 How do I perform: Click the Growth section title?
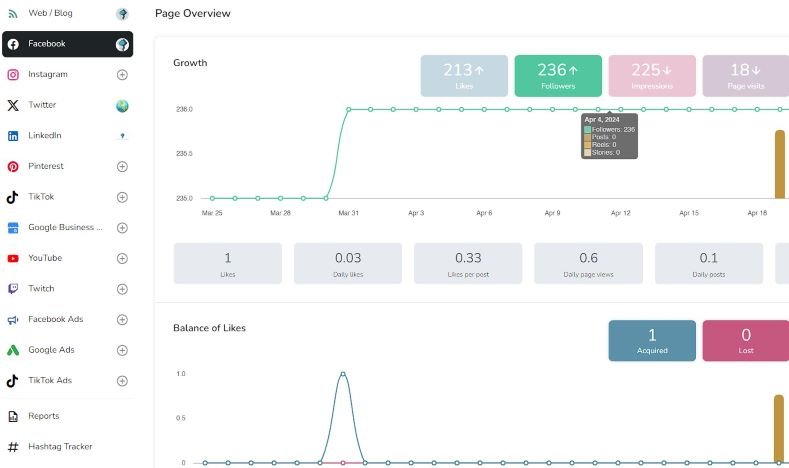click(190, 63)
